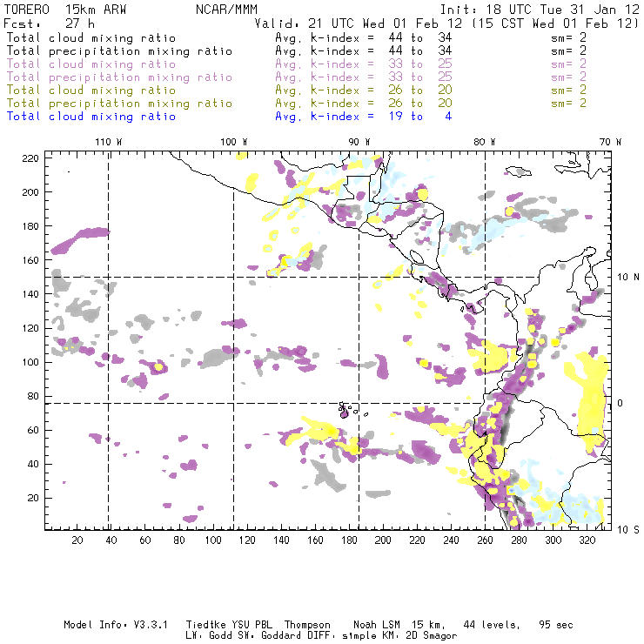Select the '70 W' longitude label
The width and height of the screenshot is (644, 644).
(x=610, y=142)
